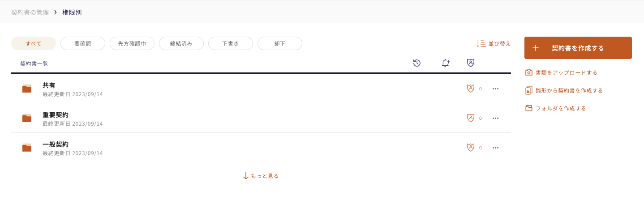The image size is (644, 224).
Task: Open more options menu for 一般契約 row
Action: coord(495,148)
